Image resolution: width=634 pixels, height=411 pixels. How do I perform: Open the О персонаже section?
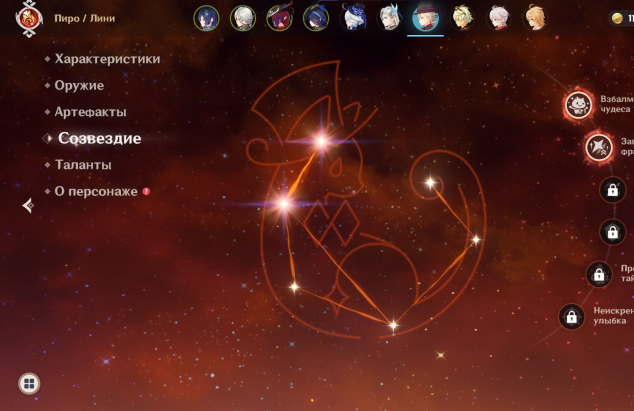pos(96,191)
